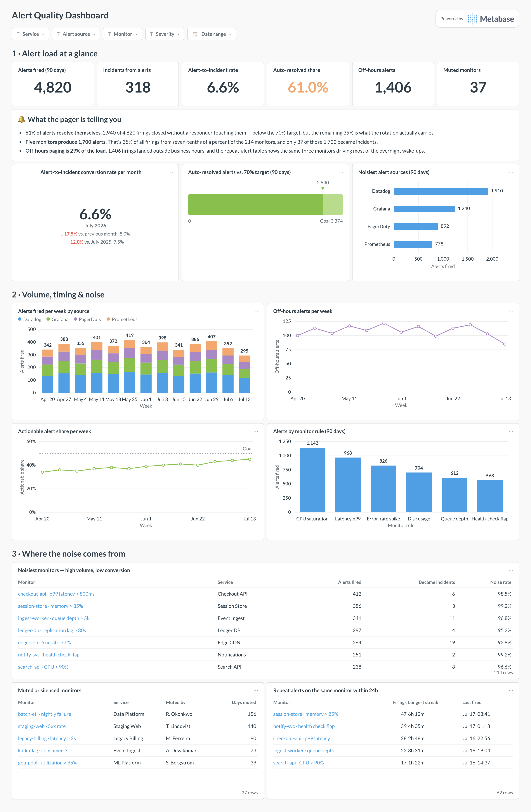Click the Datadog bar in Noisiest alert sources
Screen dimensions: 531x812
click(x=441, y=191)
